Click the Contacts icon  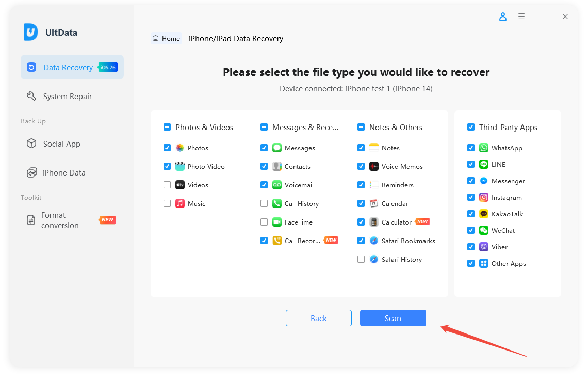(277, 166)
